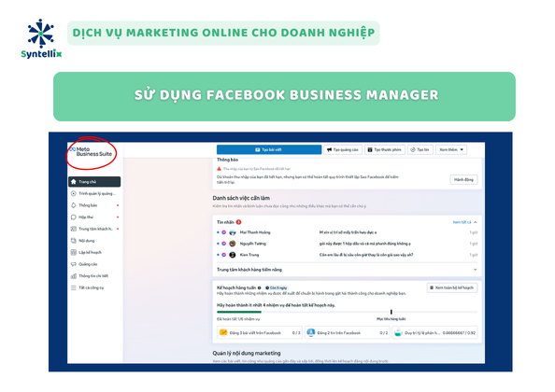Click the Meta Business Suite logo
The width and height of the screenshot is (555, 392).
[x=91, y=151]
